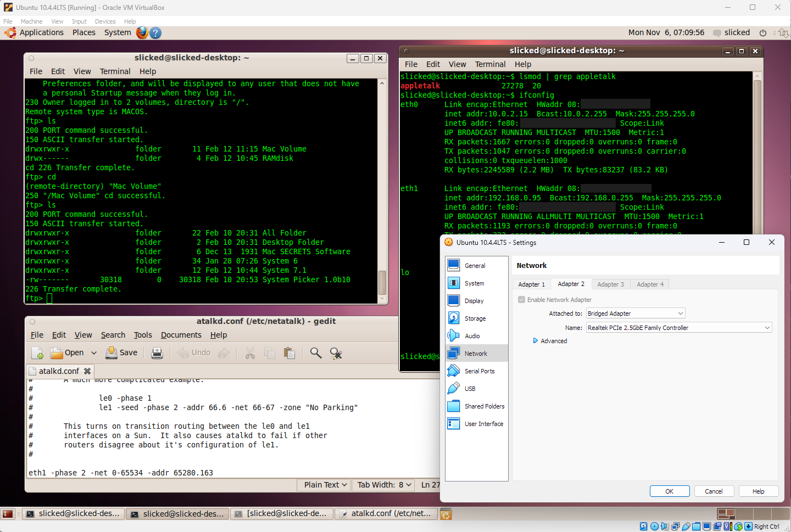Click the date and time clock in top panel

tap(666, 32)
